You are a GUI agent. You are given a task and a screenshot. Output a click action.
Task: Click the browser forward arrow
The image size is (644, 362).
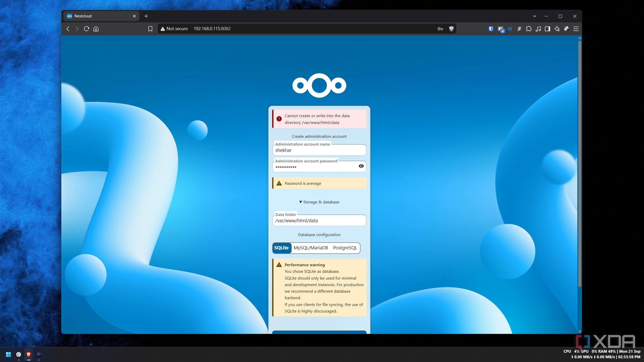coord(77,29)
